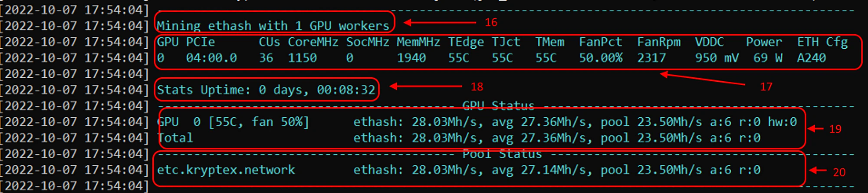868x193 pixels.
Task: Click the VDDC value 950 mV
Action: [717, 58]
